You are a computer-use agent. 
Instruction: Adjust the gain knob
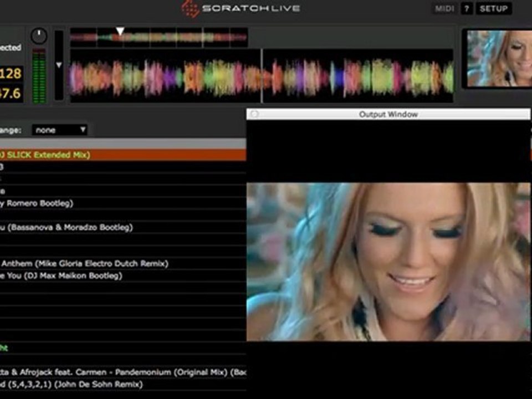[39, 36]
